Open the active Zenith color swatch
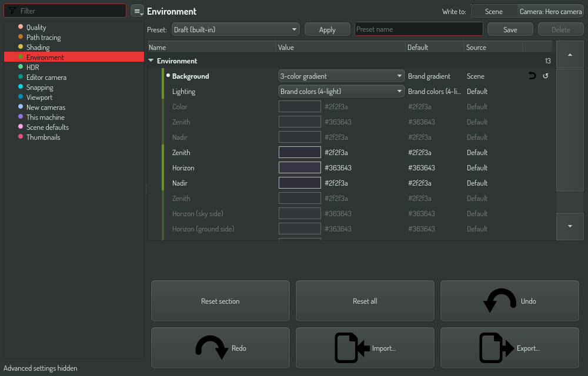 [300, 152]
